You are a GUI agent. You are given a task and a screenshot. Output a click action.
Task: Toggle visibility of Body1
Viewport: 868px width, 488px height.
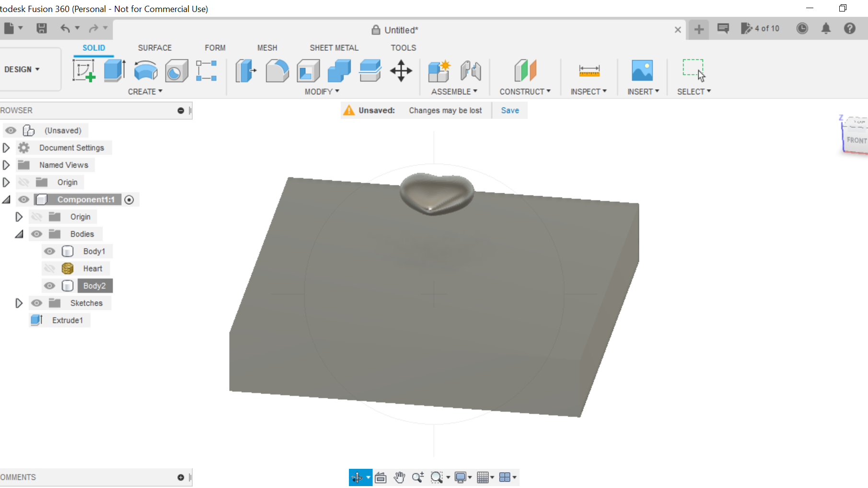tap(49, 251)
